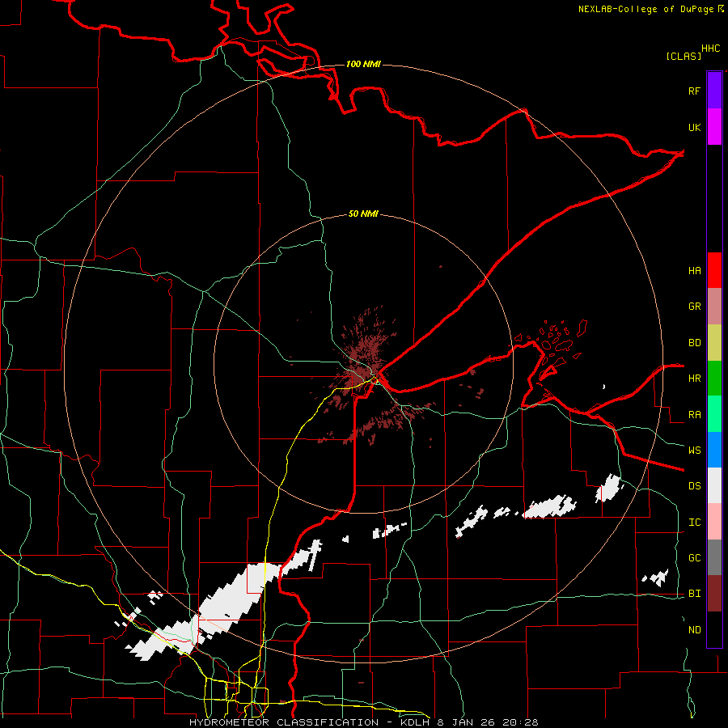Click the ND black legend swatch
The width and height of the screenshot is (728, 728).
tap(714, 629)
